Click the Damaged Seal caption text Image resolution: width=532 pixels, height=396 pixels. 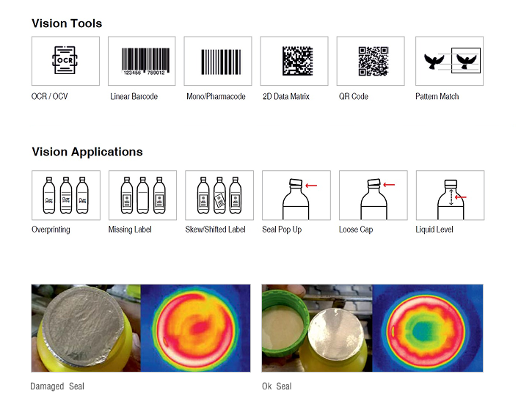(x=57, y=386)
